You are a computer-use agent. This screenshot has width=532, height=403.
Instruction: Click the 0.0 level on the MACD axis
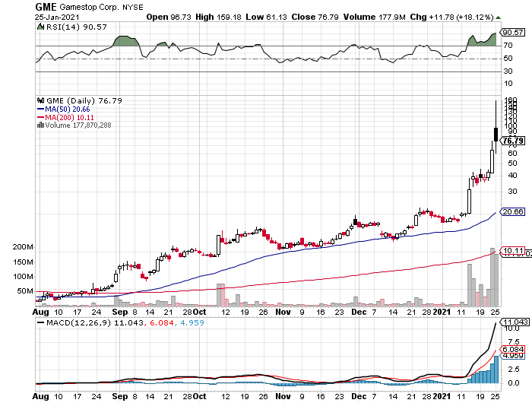513,383
